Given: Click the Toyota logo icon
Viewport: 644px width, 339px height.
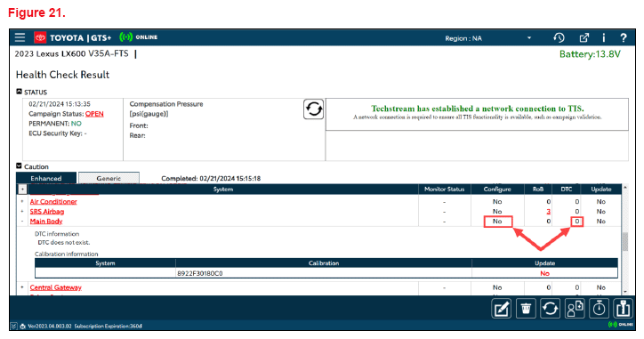Looking at the screenshot, I should click(x=40, y=37).
